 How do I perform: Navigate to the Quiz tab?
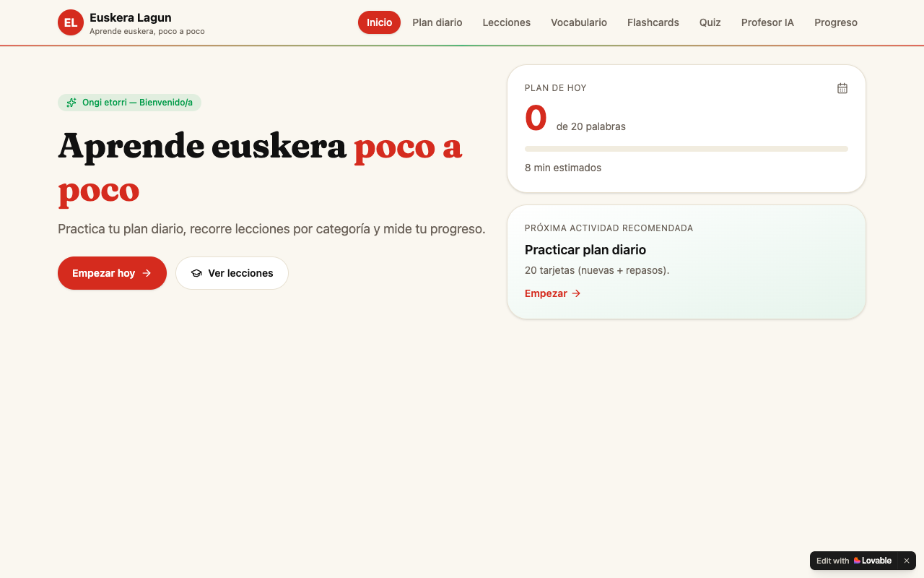[710, 22]
